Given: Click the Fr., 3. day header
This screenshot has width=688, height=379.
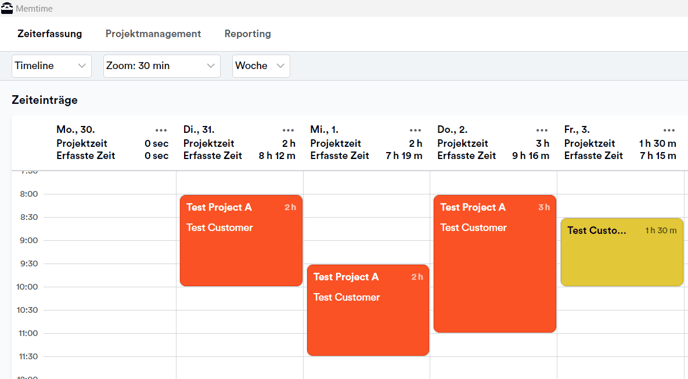Looking at the screenshot, I should [577, 130].
